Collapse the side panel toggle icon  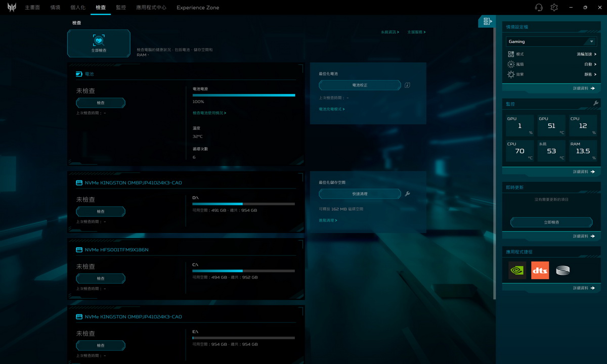pos(487,21)
